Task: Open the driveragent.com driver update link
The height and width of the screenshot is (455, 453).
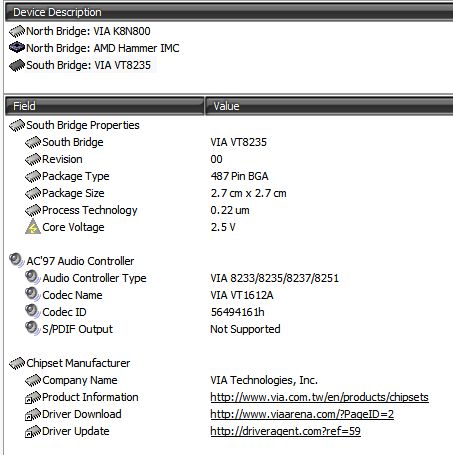Action: pyautogui.click(x=285, y=431)
